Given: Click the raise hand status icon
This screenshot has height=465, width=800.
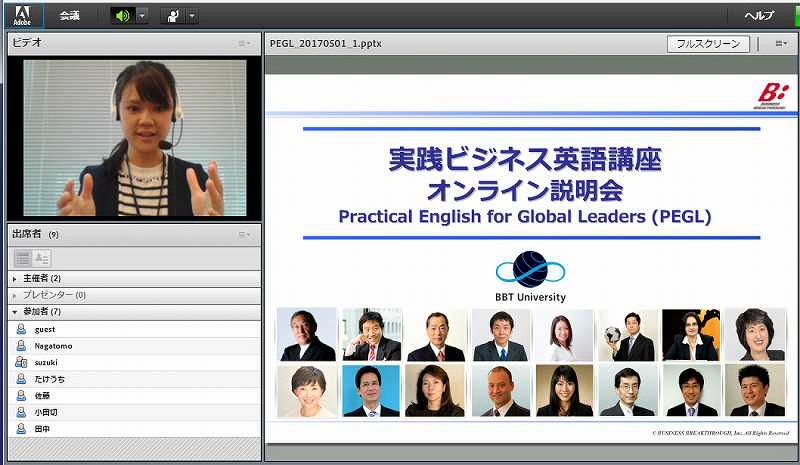Looking at the screenshot, I should [x=173, y=16].
